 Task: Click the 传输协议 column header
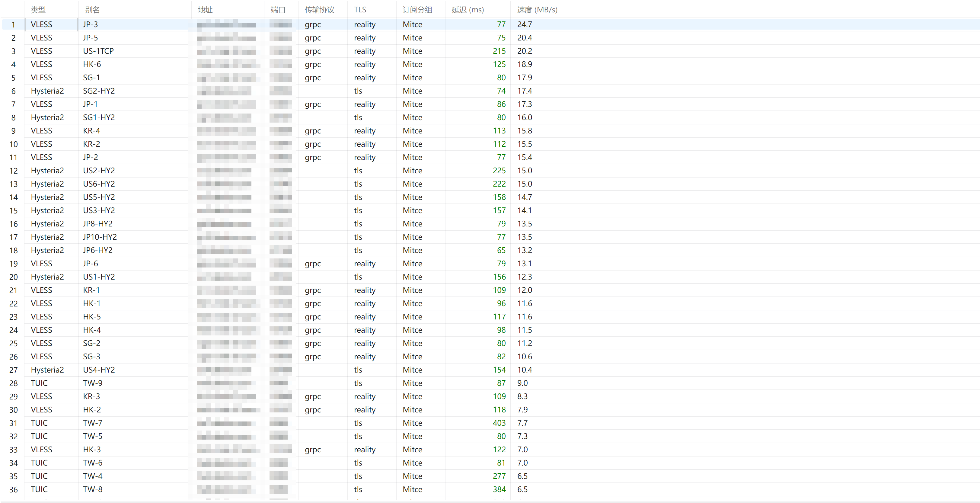(323, 10)
